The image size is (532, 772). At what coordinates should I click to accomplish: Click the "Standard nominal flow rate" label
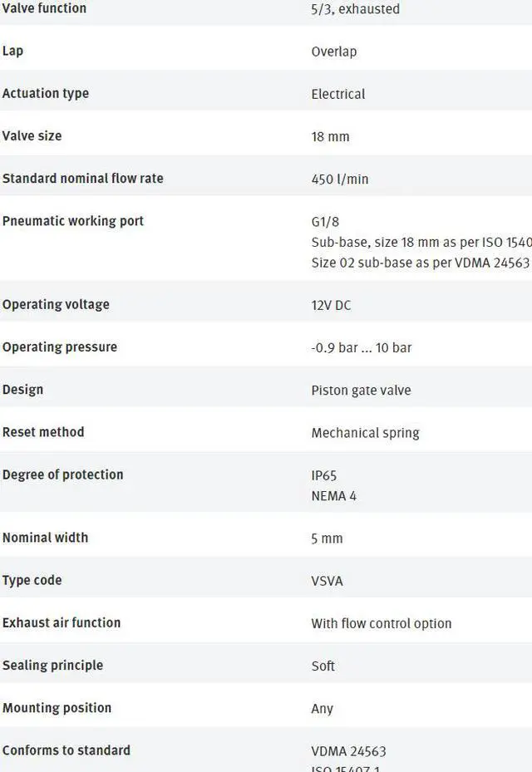[83, 179]
